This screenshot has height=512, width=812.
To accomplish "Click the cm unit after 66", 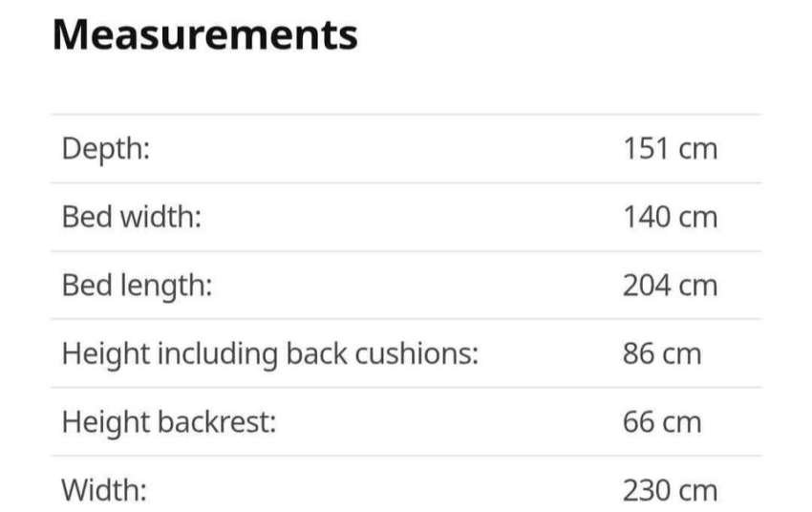I will point(682,422).
